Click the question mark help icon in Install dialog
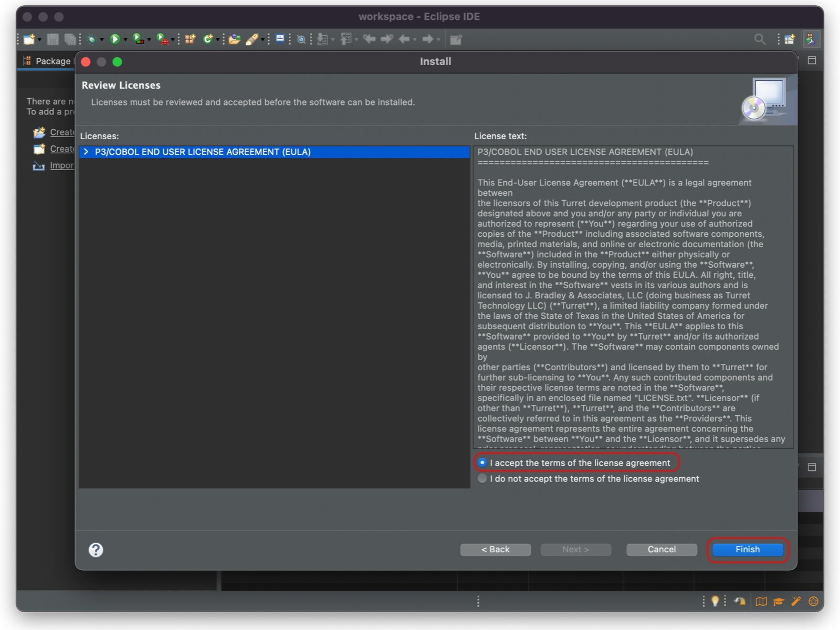 pos(96,550)
